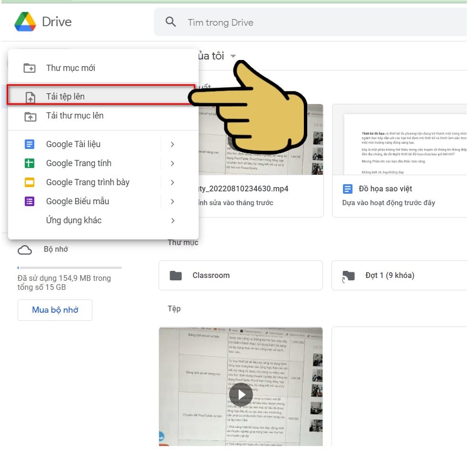The height and width of the screenshot is (476, 473).
Task: Click the Dựa vào hoạt động trước đây text
Action: 389,203
